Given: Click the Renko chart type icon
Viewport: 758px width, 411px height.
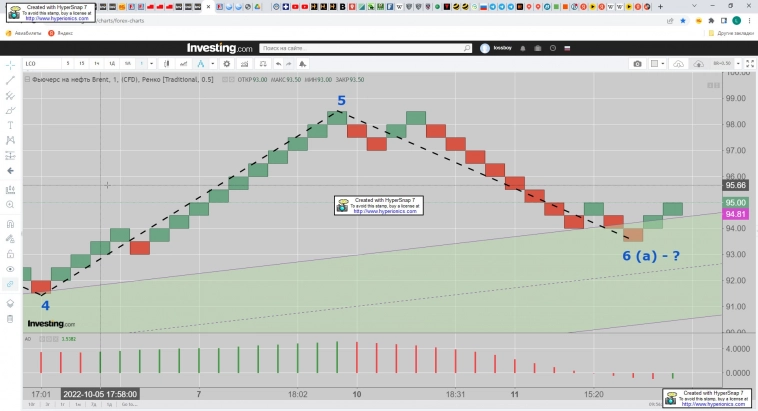Looking at the screenshot, I should pos(201,64).
